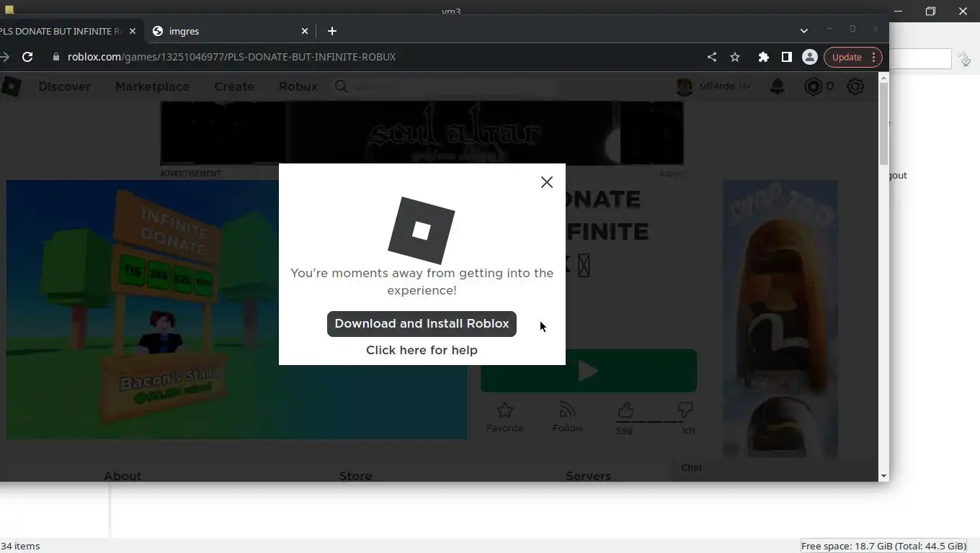Open the Create nav link
980x553 pixels.
(x=234, y=86)
